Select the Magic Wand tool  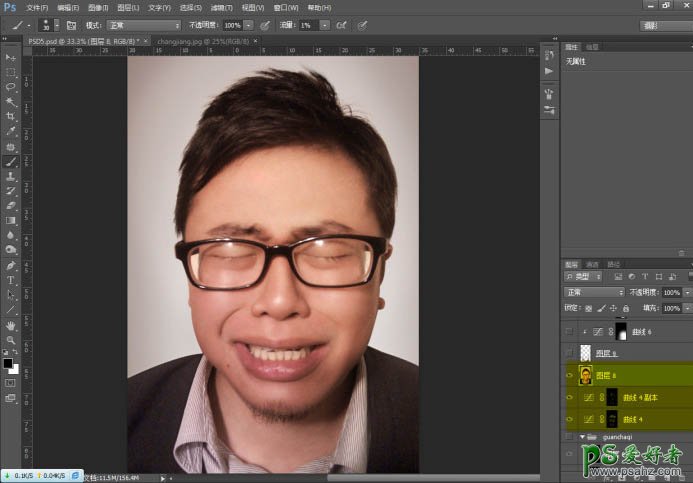(x=11, y=101)
